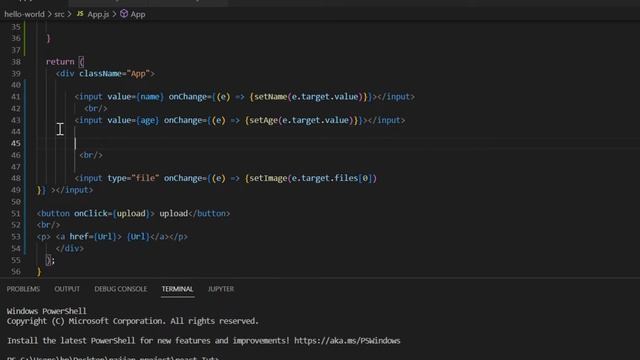Click the {name} value on line 41

click(x=150, y=97)
